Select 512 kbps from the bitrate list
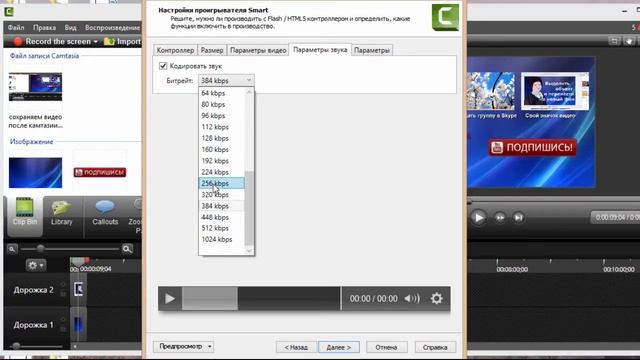This screenshot has width=640, height=360. (221, 228)
